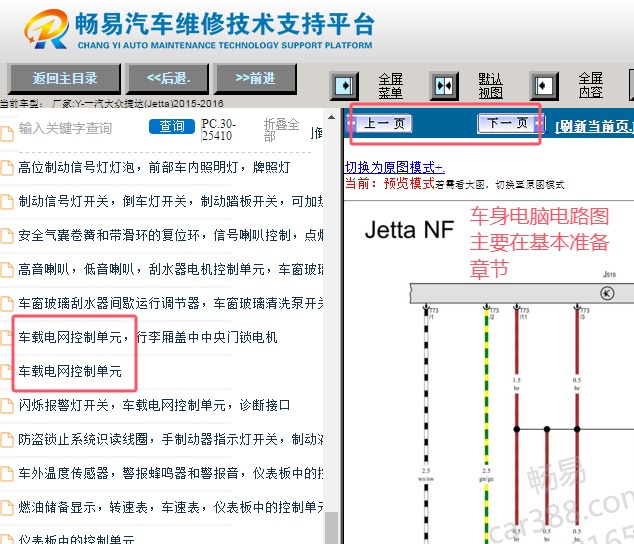Click document icon beside 燃油储备显示

point(7,508)
